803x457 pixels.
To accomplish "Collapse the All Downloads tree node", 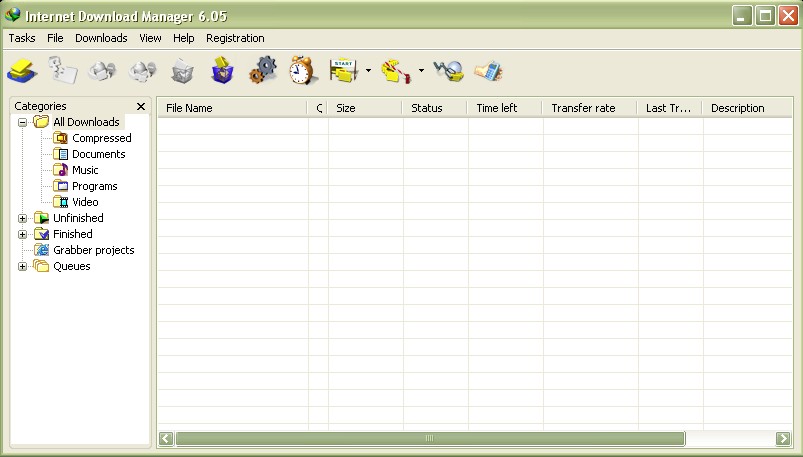I will pyautogui.click(x=22, y=122).
